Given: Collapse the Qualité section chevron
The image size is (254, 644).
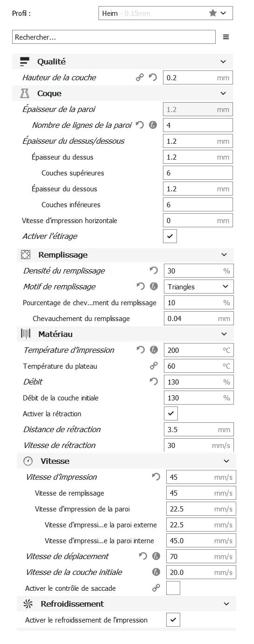Looking at the screenshot, I should (223, 62).
